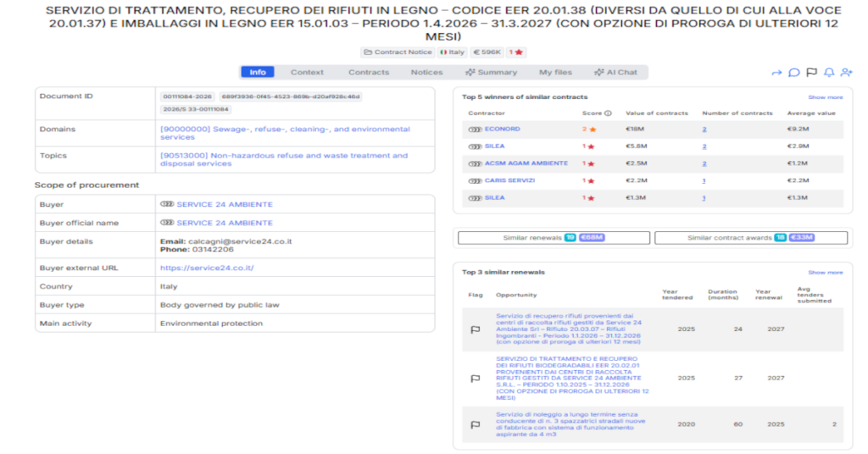Click the phone number 03142206

(213, 249)
